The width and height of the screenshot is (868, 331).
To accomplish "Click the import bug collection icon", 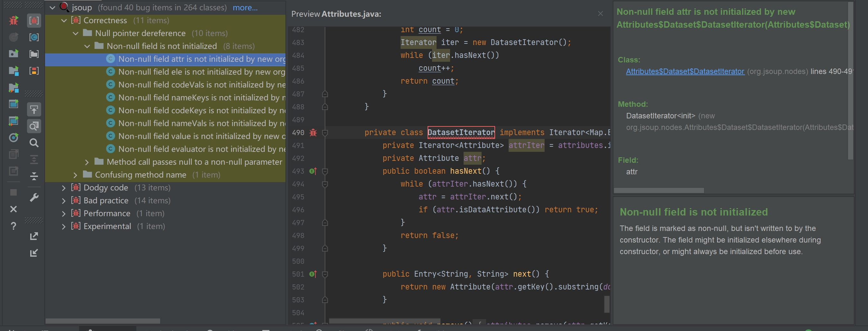I will [x=34, y=253].
